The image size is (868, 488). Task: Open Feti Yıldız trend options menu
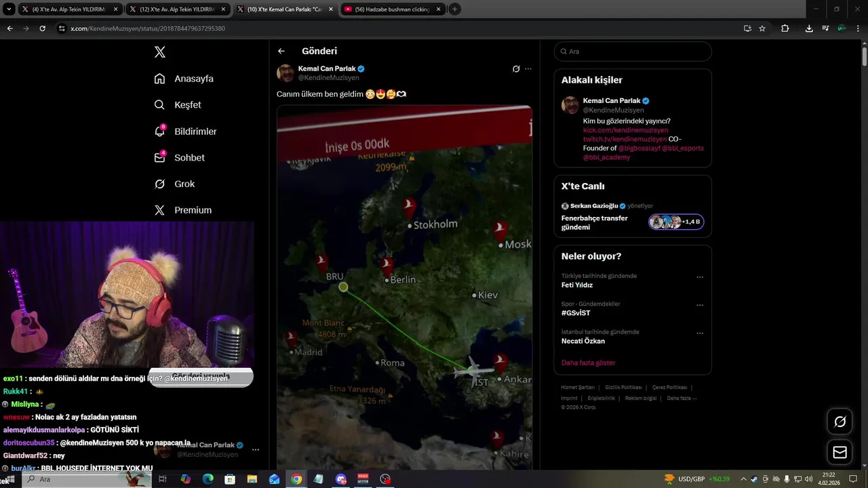(x=700, y=277)
